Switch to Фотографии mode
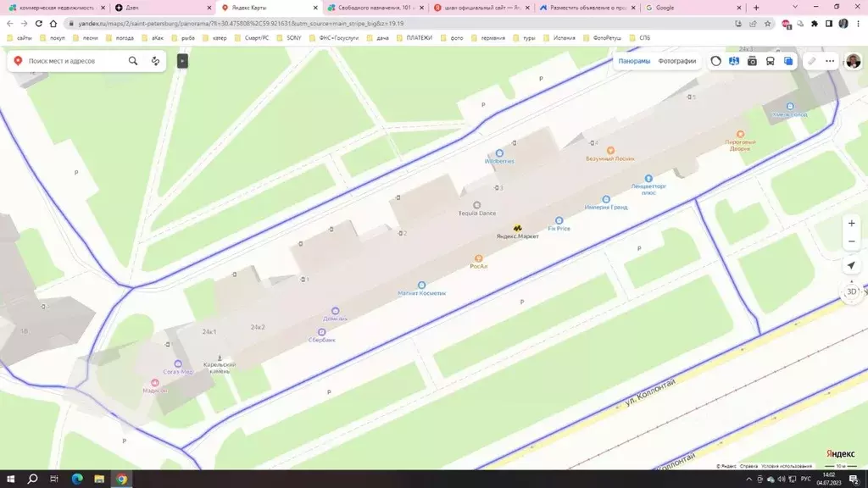The width and height of the screenshot is (868, 488). [x=676, y=61]
